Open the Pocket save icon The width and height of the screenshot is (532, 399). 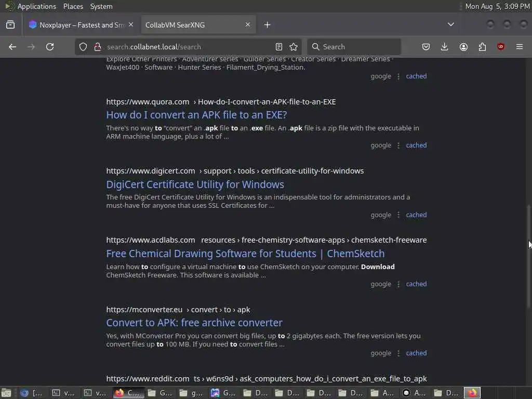point(426,47)
